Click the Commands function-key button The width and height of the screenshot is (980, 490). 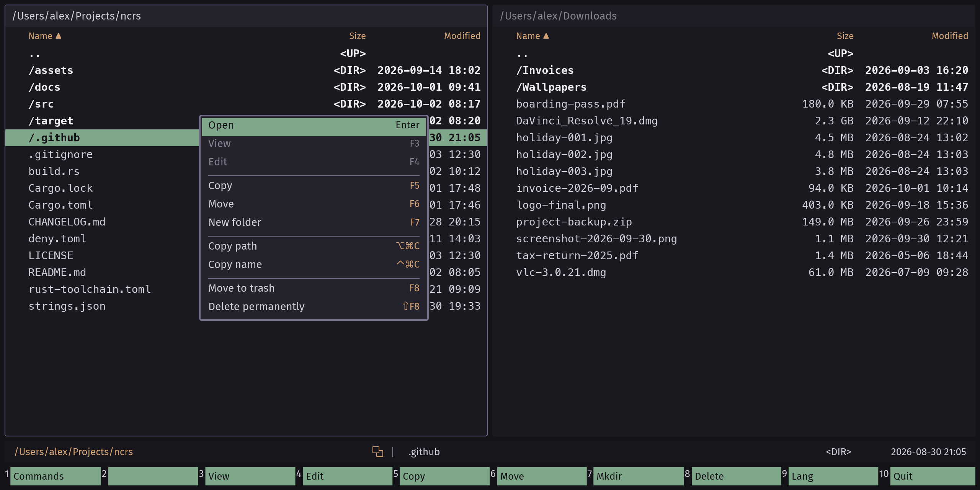pos(56,476)
